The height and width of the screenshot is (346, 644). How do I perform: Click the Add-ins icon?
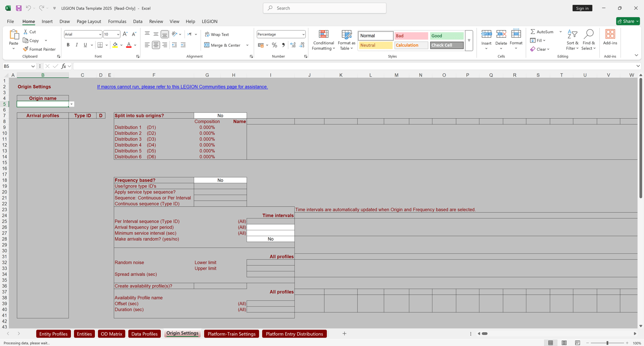[x=610, y=34]
